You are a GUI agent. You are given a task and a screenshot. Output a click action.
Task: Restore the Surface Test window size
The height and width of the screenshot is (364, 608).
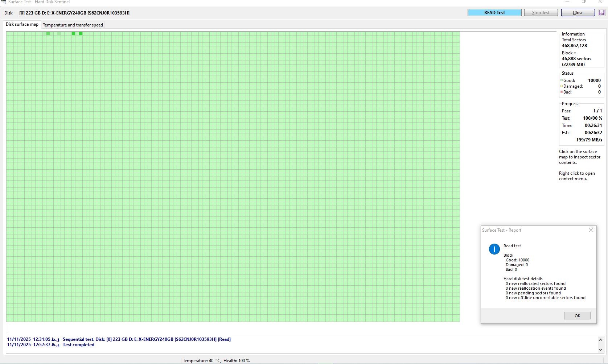coord(583,2)
